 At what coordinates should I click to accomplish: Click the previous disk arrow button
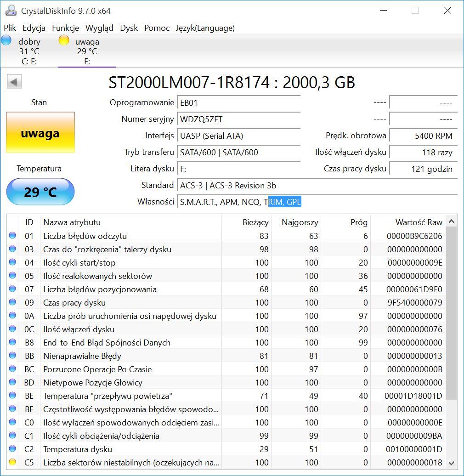click(14, 82)
